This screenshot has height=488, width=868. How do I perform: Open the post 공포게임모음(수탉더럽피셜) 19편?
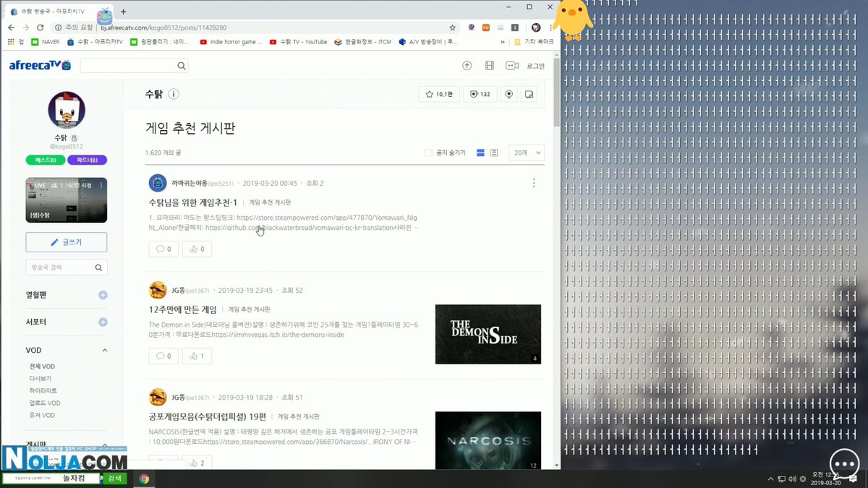click(x=206, y=416)
